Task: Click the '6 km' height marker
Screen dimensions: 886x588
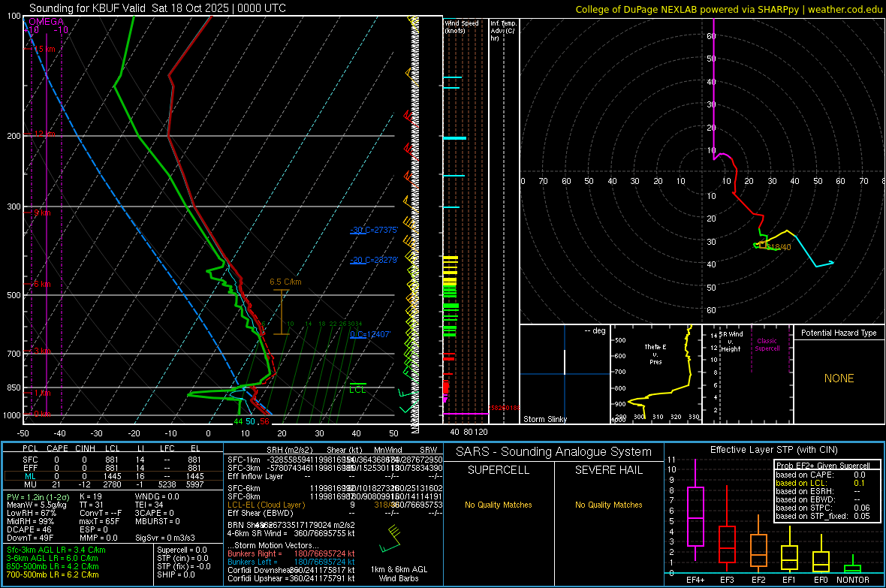Action: pyautogui.click(x=42, y=284)
